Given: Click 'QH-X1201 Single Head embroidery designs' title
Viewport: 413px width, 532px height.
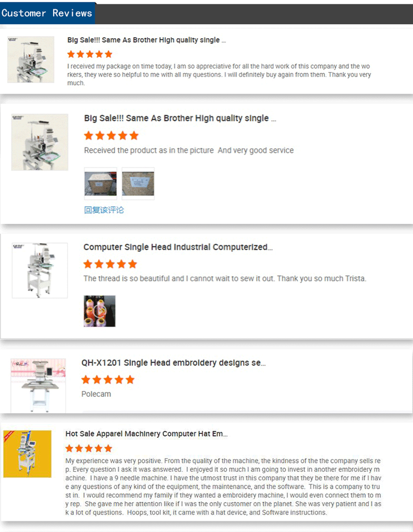Looking at the screenshot, I should tap(174, 362).
